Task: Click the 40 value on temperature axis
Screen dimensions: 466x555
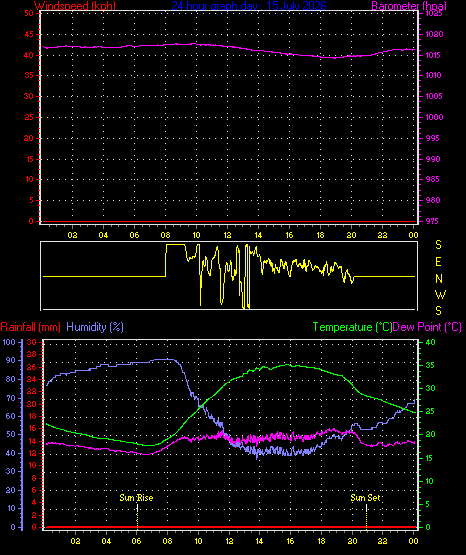Action: coord(430,342)
